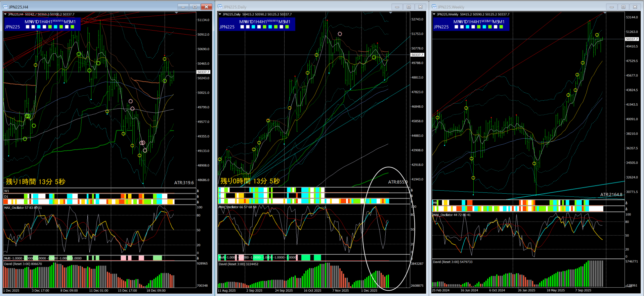Expand one-click trading arrow in Daily chart
The image size is (644, 296).
pyautogui.click(x=220, y=14)
